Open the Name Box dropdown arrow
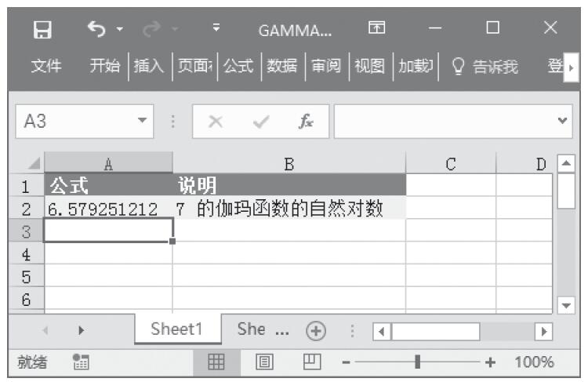Screen dimensions: 588x382 tap(142, 122)
